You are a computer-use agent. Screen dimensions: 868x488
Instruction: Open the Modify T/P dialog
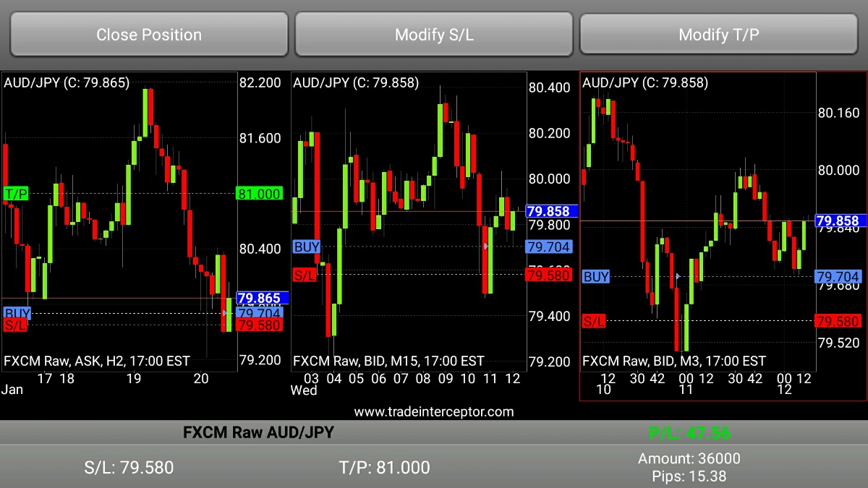(x=719, y=34)
